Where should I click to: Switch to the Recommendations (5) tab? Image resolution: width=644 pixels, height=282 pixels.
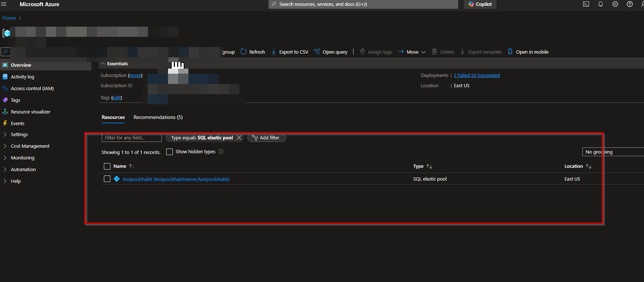(x=158, y=117)
